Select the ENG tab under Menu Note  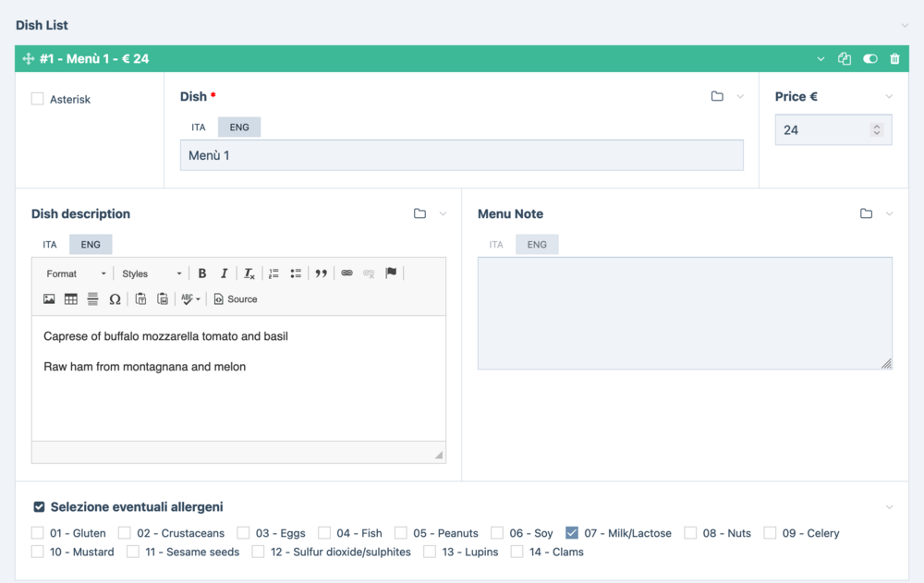[537, 245]
